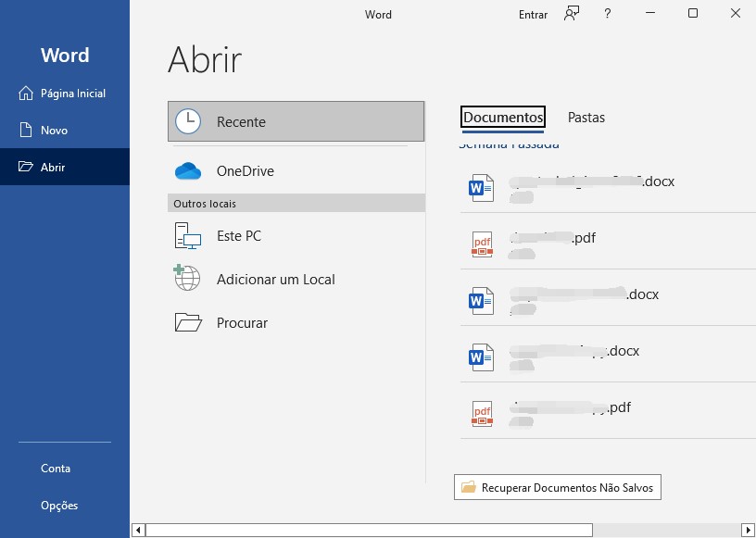Click the question mark help icon
756x538 pixels.
[x=608, y=14]
